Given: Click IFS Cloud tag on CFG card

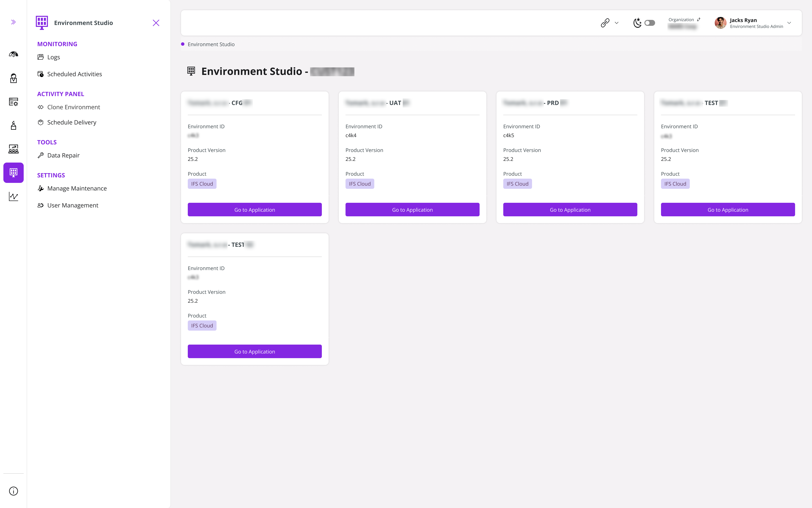Looking at the screenshot, I should coord(202,184).
